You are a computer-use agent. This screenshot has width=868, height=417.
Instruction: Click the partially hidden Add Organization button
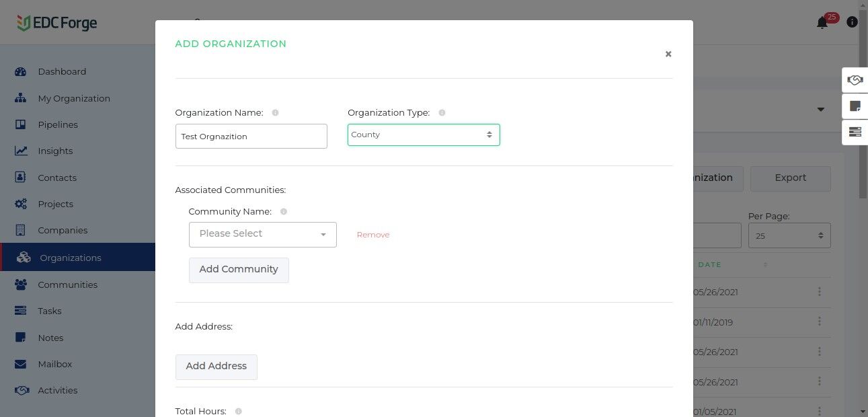tap(717, 178)
